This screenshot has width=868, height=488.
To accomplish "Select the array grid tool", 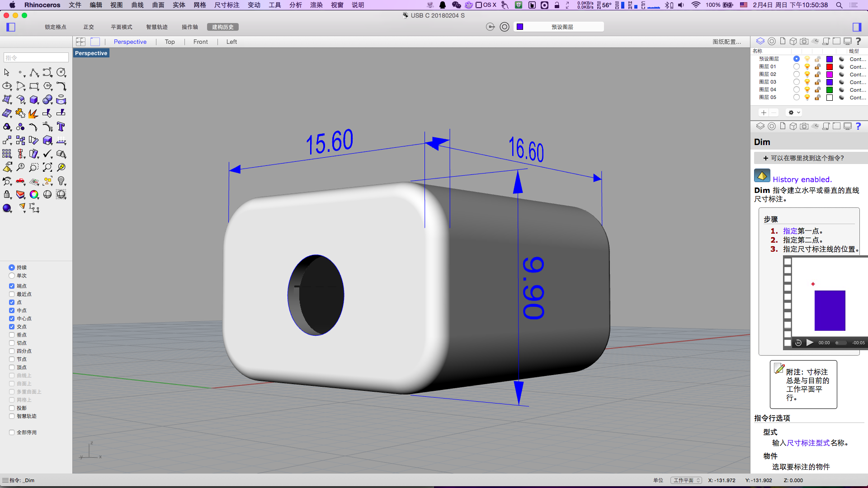I will (x=7, y=154).
